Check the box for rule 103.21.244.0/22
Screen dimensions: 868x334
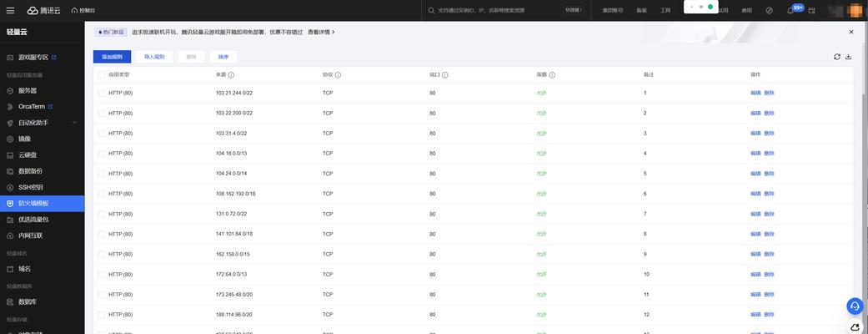pyautogui.click(x=101, y=93)
